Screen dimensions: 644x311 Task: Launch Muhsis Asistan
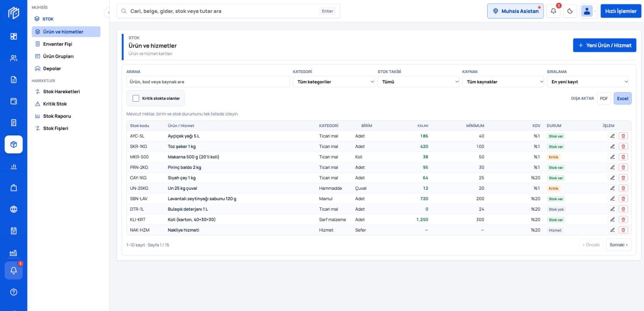click(x=515, y=11)
